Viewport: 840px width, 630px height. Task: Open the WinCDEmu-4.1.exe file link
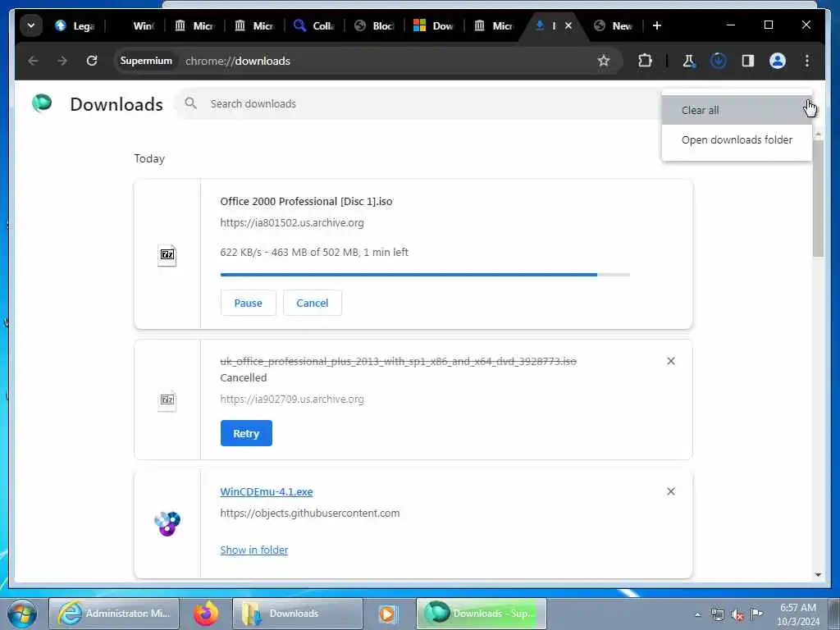pos(267,492)
